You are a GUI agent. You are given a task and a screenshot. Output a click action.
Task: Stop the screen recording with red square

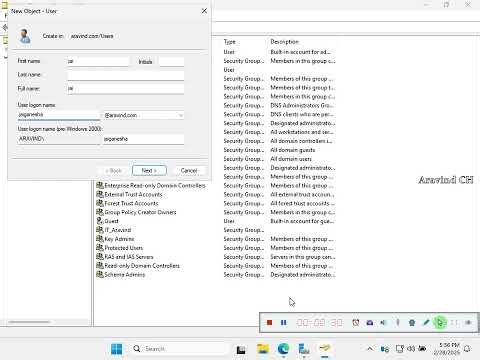click(269, 322)
